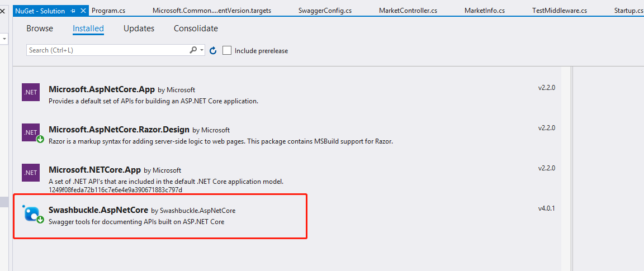Open the Microsoft.Common CurrentVersion.targets tab
This screenshot has width=644, height=271.
(211, 11)
